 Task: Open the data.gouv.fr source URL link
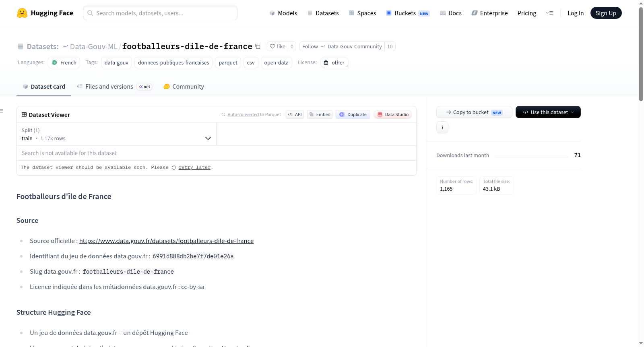click(x=166, y=241)
